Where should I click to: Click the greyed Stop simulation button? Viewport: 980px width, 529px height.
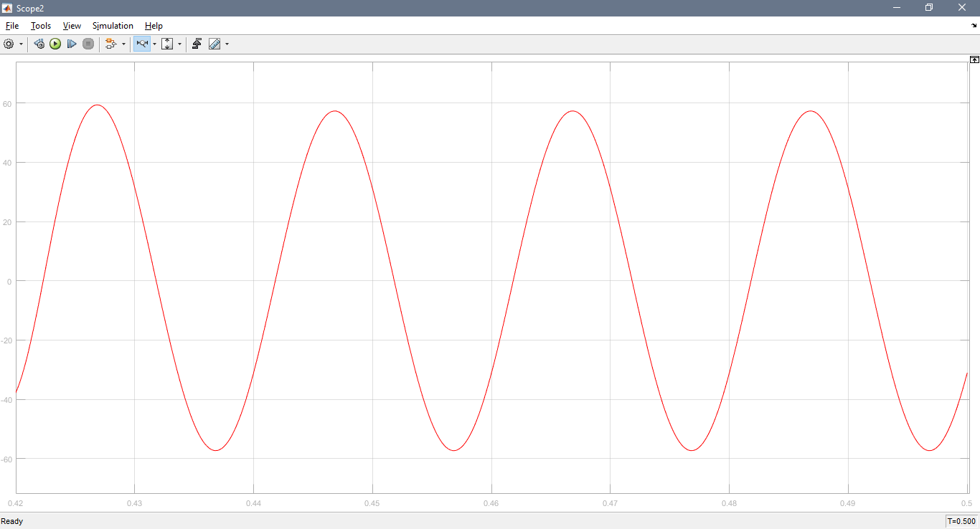(88, 44)
